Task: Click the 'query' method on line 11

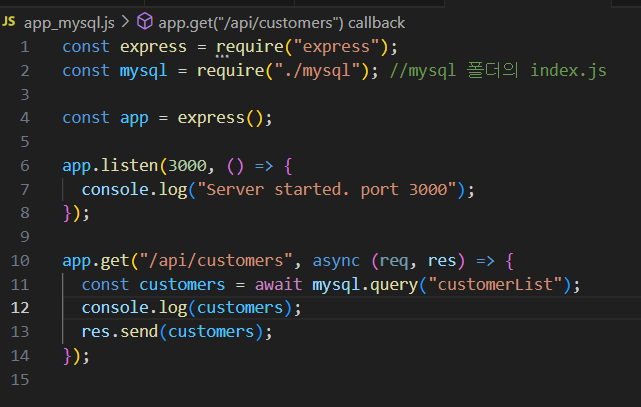Action: pos(394,285)
